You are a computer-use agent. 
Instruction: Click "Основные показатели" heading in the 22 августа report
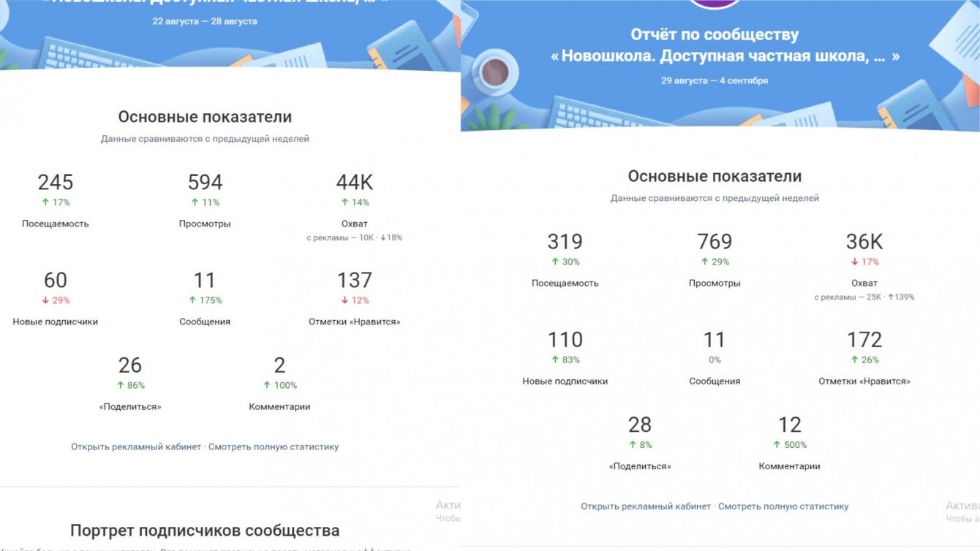pyautogui.click(x=205, y=117)
